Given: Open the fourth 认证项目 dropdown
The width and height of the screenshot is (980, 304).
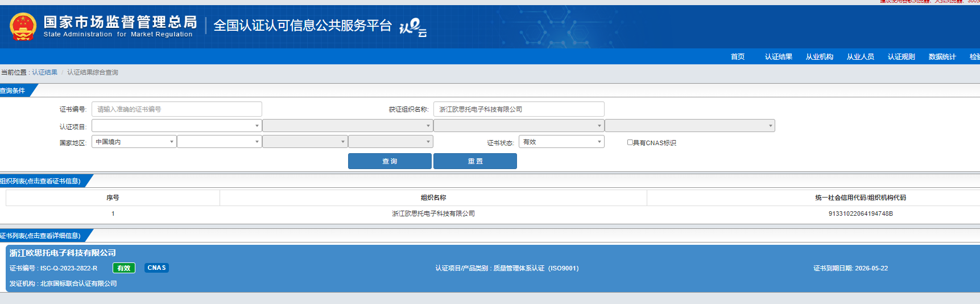Looking at the screenshot, I should click(x=690, y=126).
